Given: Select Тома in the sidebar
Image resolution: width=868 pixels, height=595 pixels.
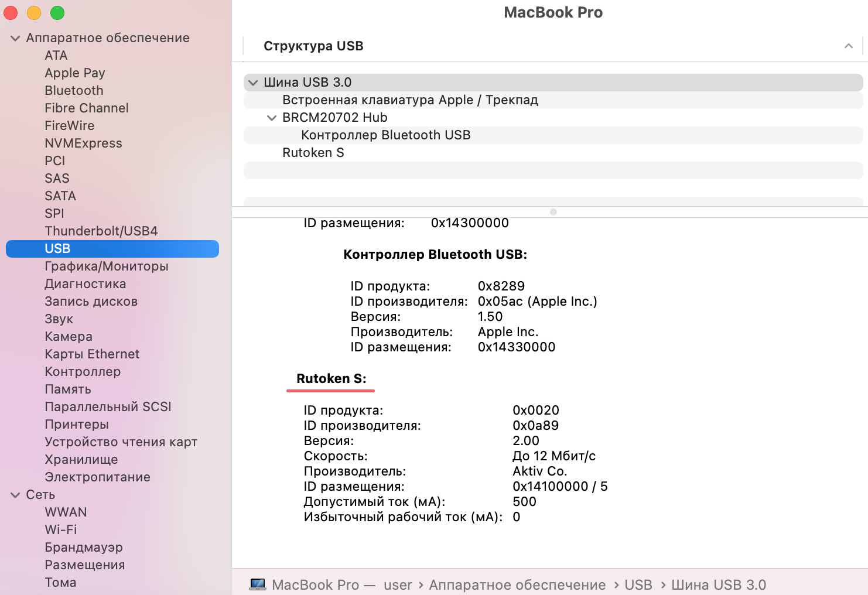Looking at the screenshot, I should click(61, 583).
